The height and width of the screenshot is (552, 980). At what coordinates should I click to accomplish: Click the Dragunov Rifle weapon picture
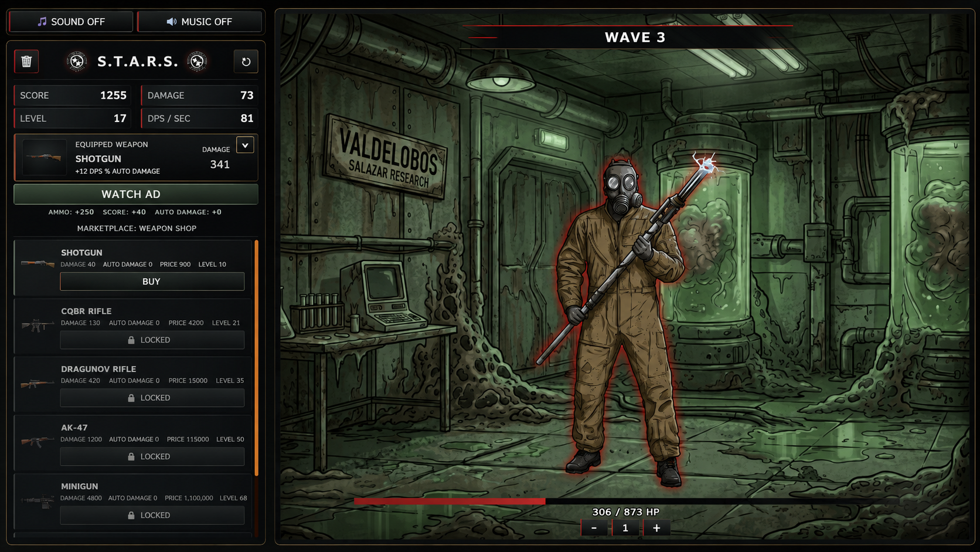[x=38, y=384]
